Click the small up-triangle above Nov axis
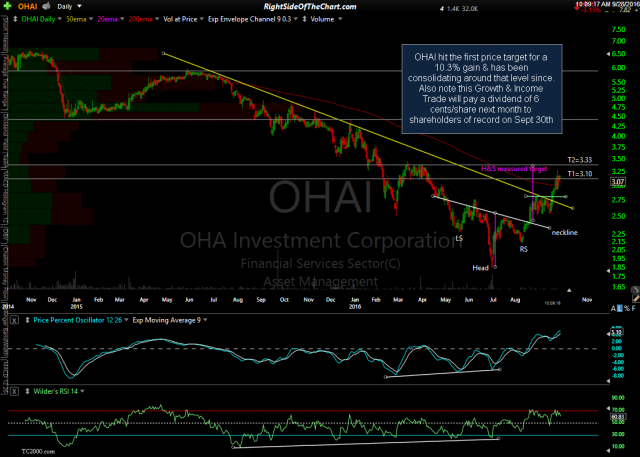The height and width of the screenshot is (457, 640). [x=569, y=290]
